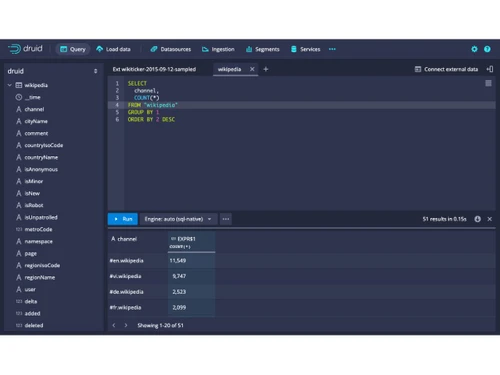The height and width of the screenshot is (375, 500).
Task: Select the cityName column
Action: tap(36, 121)
